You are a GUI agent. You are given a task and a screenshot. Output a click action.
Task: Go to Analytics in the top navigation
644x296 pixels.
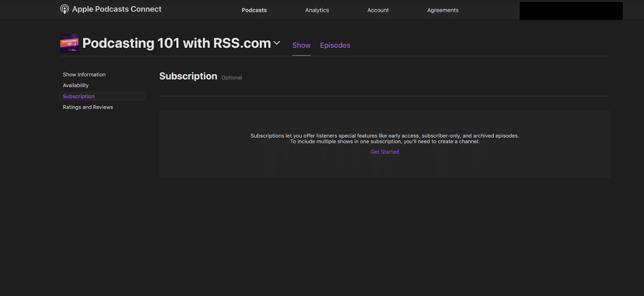click(317, 10)
